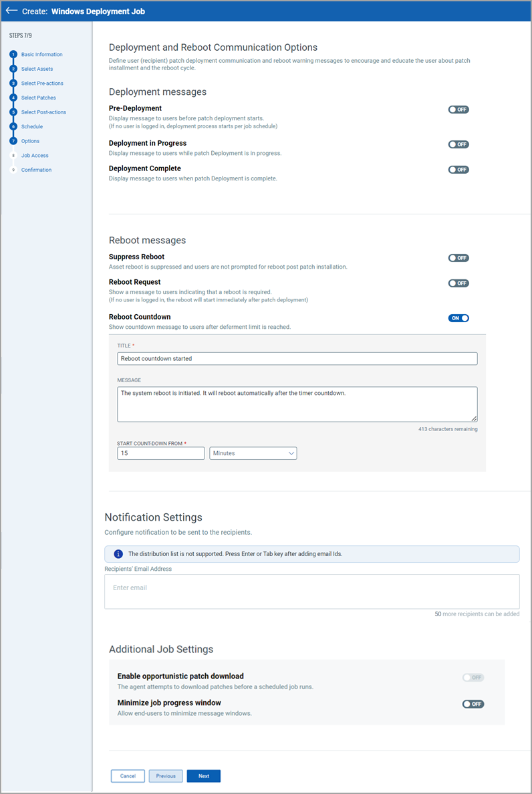
Task: Click the 'Deployment messages' heading
Action: [158, 92]
